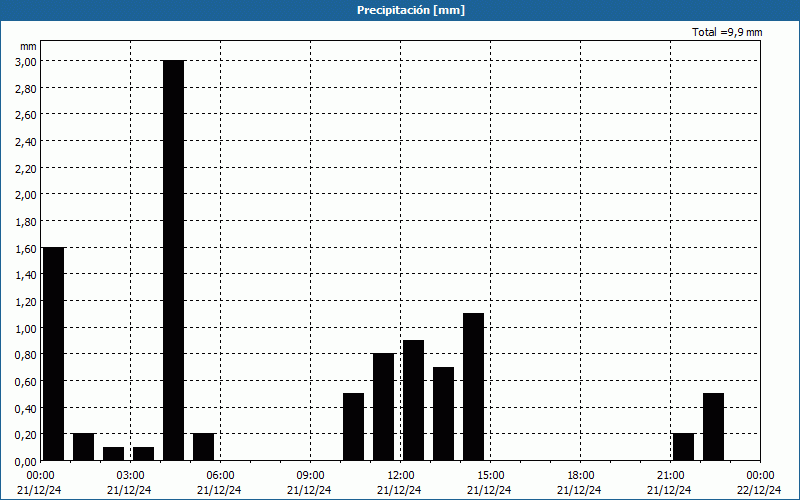Click the 0,80 mm bar before 12:00
This screenshot has width=800, height=500.
[384, 407]
